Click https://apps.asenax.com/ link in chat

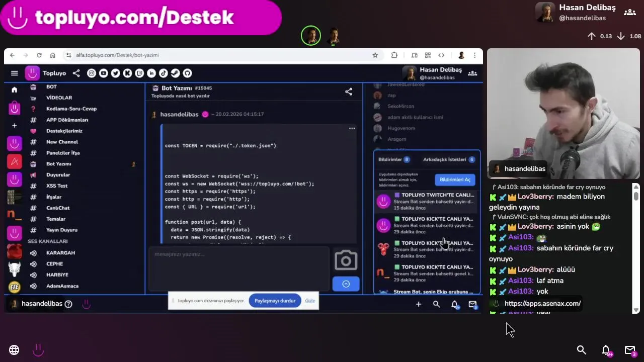(x=542, y=304)
